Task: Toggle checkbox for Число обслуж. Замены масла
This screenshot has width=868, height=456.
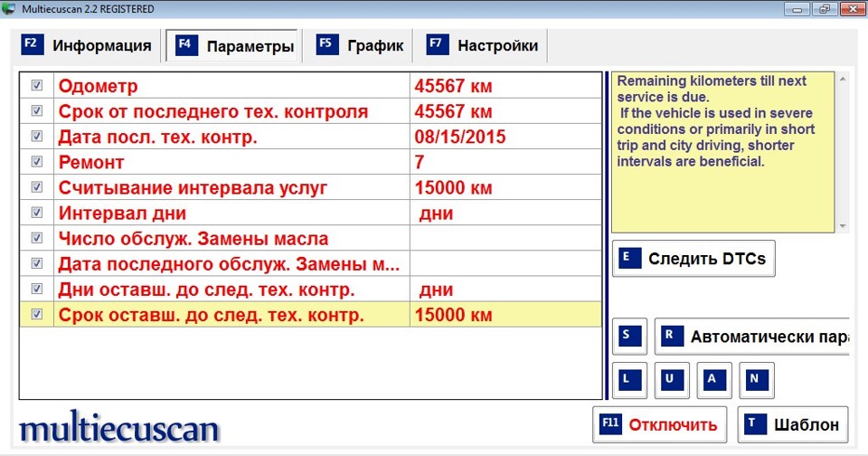Action: click(x=36, y=238)
